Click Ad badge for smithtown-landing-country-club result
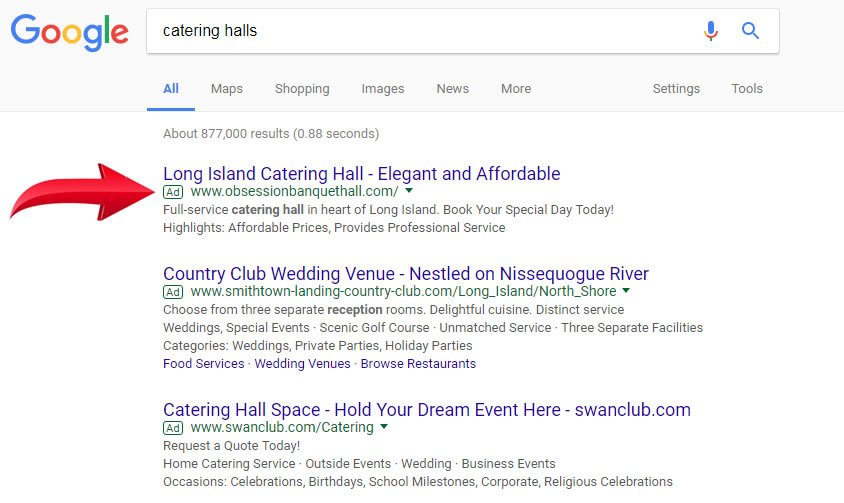 click(173, 292)
